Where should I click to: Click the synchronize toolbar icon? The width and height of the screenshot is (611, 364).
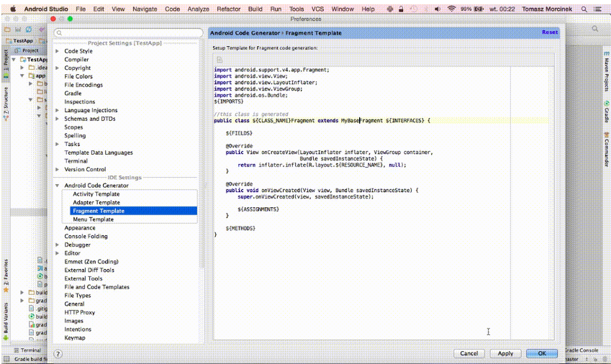[x=29, y=29]
